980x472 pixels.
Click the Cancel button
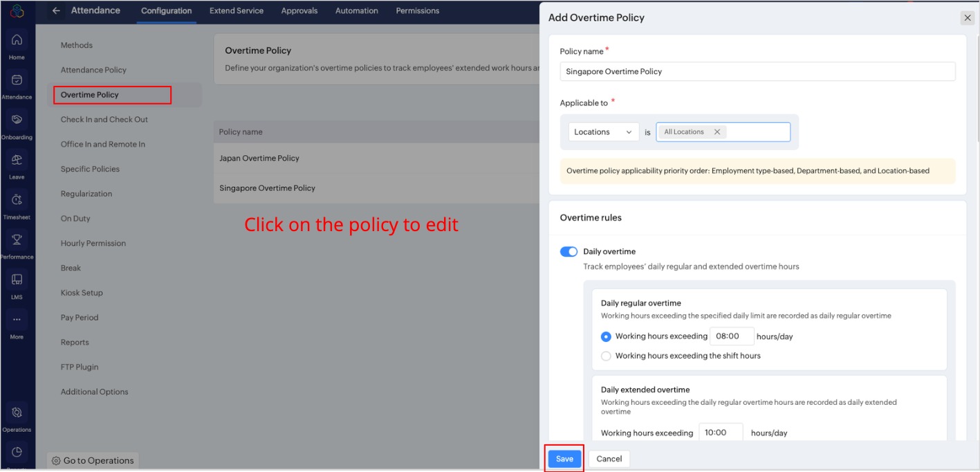[609, 459]
